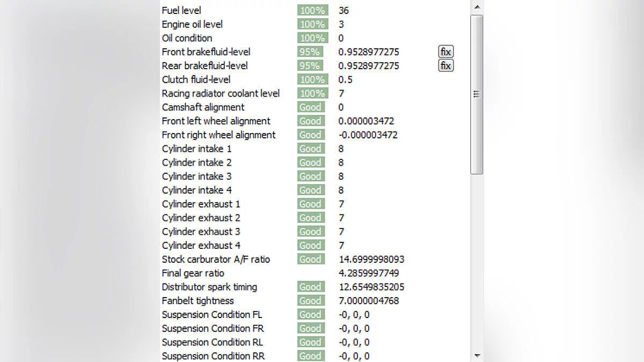The height and width of the screenshot is (362, 644).
Task: Click the Front brakefluid-level 95% badge
Action: pyautogui.click(x=310, y=52)
